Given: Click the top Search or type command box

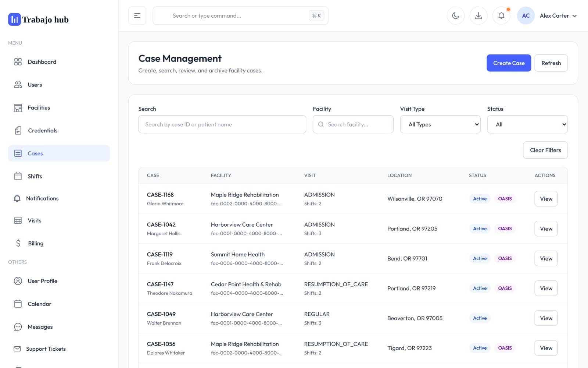Looking at the screenshot, I should click(240, 15).
